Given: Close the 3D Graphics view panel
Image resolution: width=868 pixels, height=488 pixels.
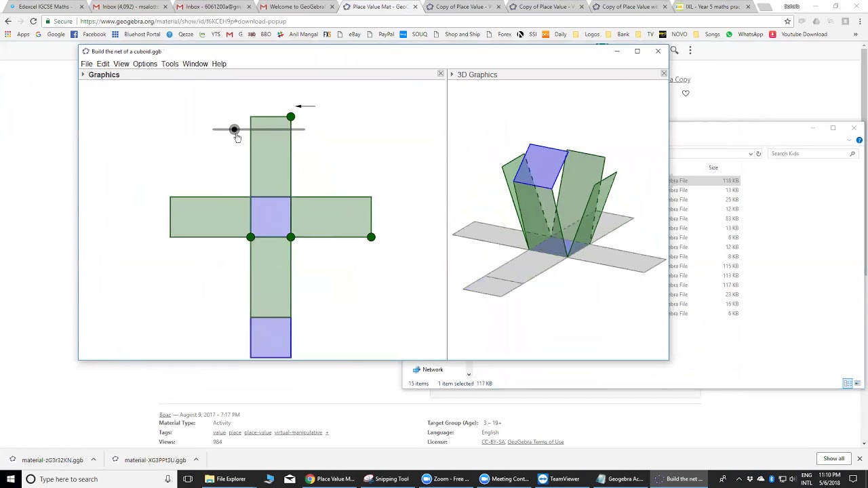Looking at the screenshot, I should click(x=664, y=74).
